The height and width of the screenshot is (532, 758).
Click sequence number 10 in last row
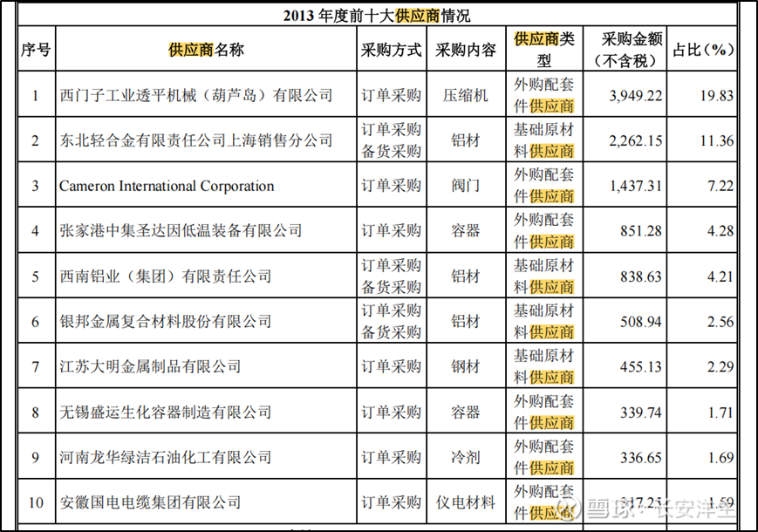click(36, 502)
